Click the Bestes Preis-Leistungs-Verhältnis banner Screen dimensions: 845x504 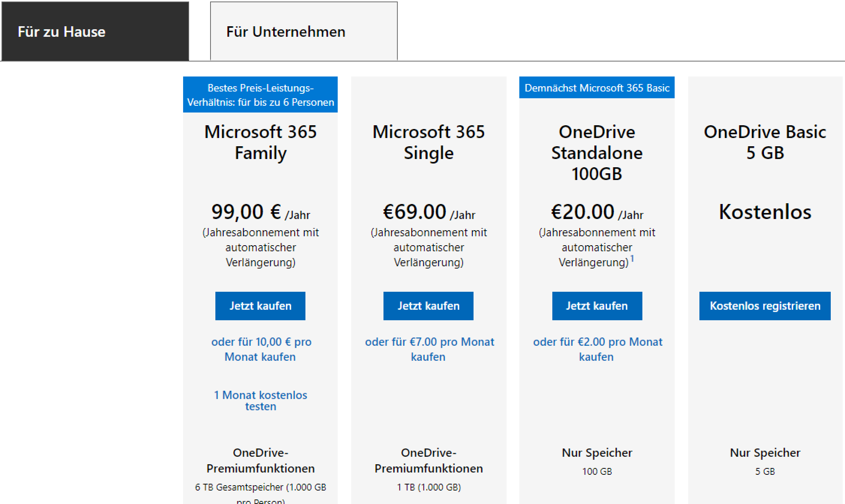coord(260,95)
